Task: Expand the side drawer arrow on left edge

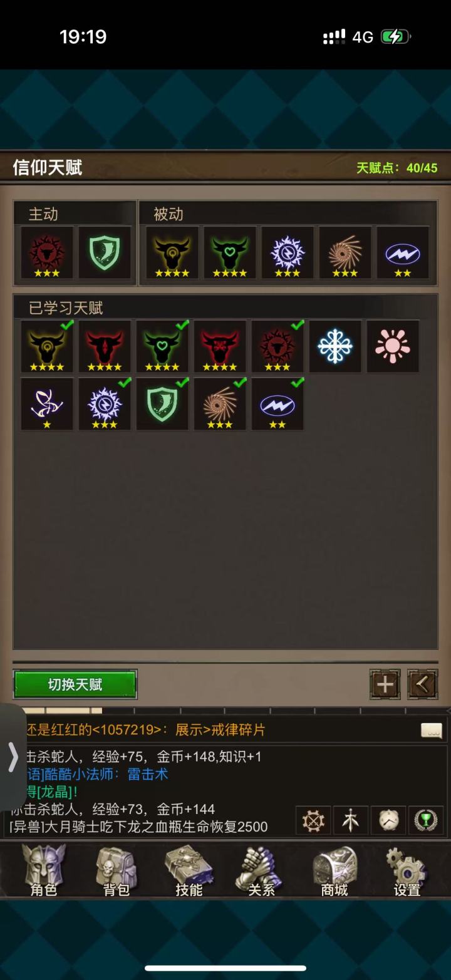Action: click(x=13, y=758)
